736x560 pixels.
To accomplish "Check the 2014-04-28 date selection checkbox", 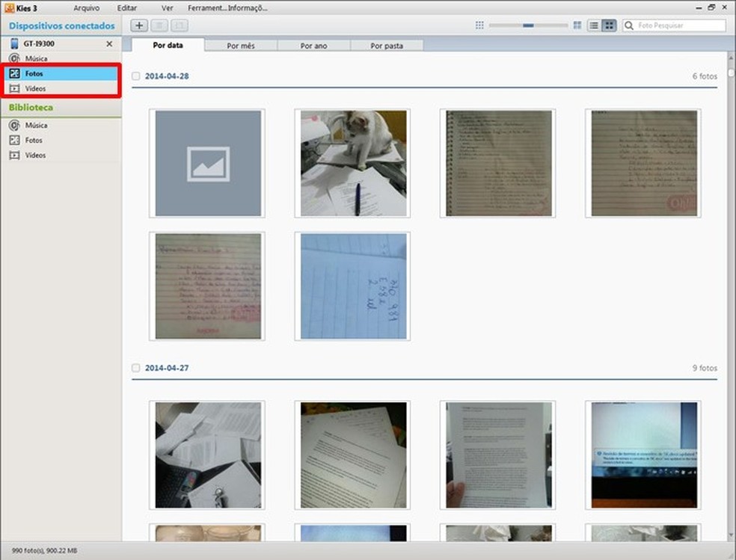I will click(135, 76).
